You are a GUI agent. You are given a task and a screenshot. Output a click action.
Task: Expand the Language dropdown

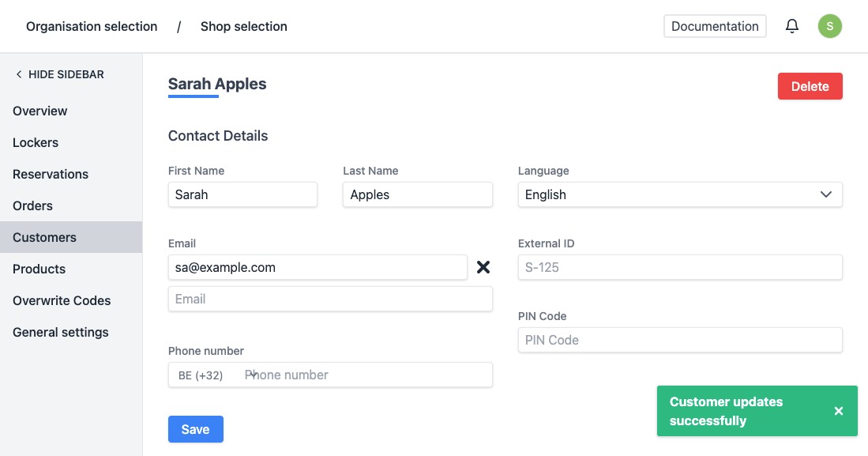(679, 194)
